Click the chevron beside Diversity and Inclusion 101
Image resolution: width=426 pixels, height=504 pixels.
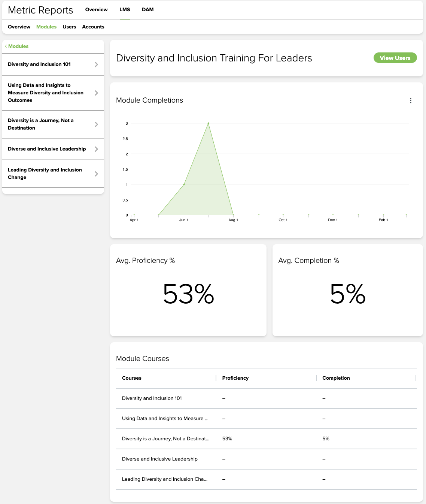pyautogui.click(x=96, y=64)
